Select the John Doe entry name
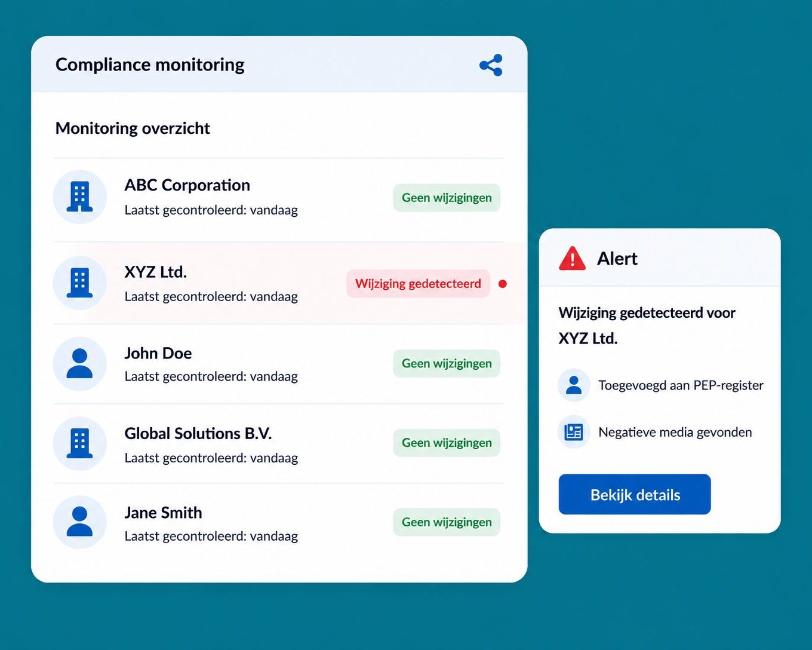 [x=158, y=353]
